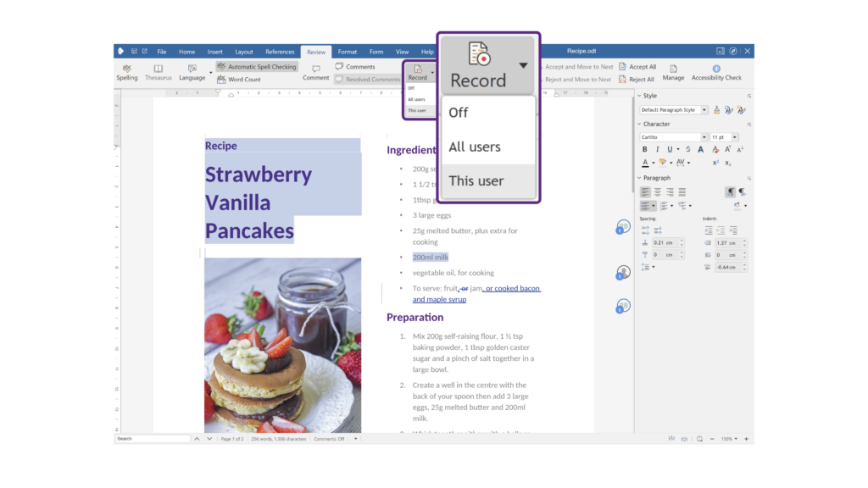Image resolution: width=868 pixels, height=488 pixels.
Task: Expand the Carlito font name dropdown
Action: coord(704,137)
